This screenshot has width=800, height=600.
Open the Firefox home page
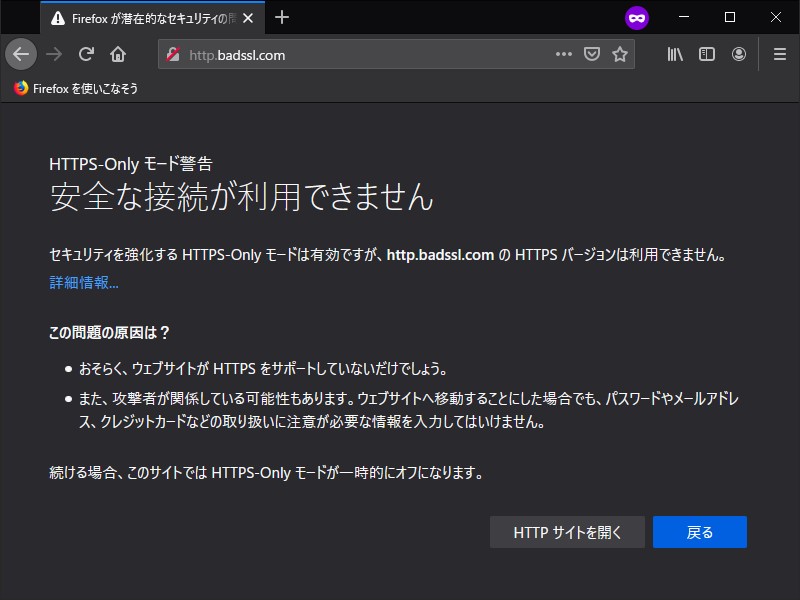(116, 54)
